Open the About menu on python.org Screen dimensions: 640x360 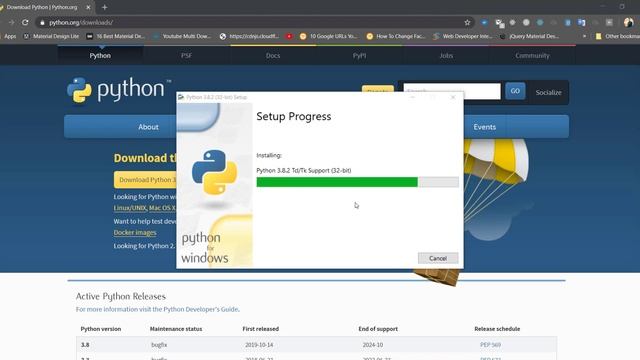point(148,127)
